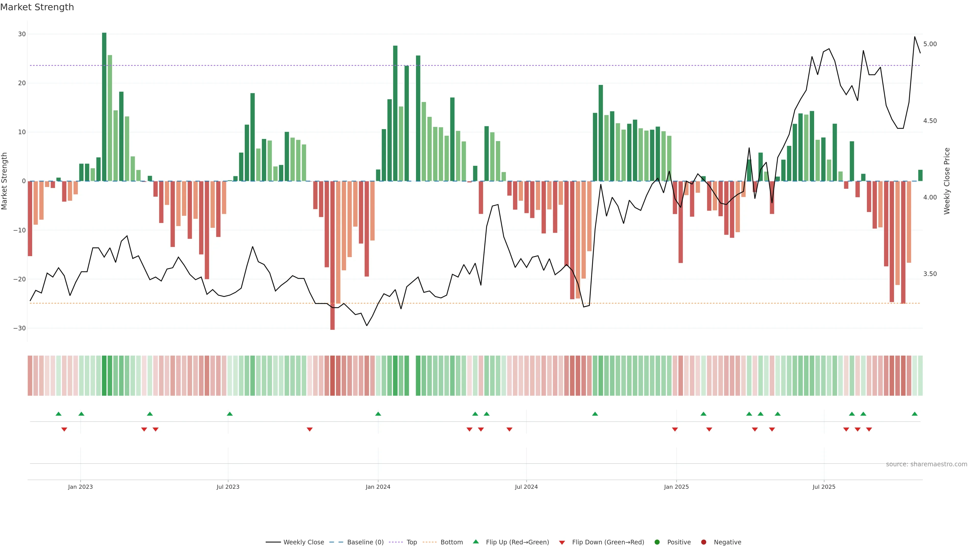
Task: Click Flip Down red triangle legend icon
Action: click(562, 542)
